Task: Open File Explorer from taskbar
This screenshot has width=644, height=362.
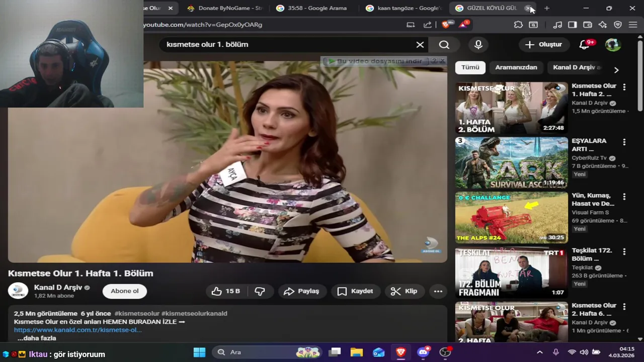Action: (357, 352)
